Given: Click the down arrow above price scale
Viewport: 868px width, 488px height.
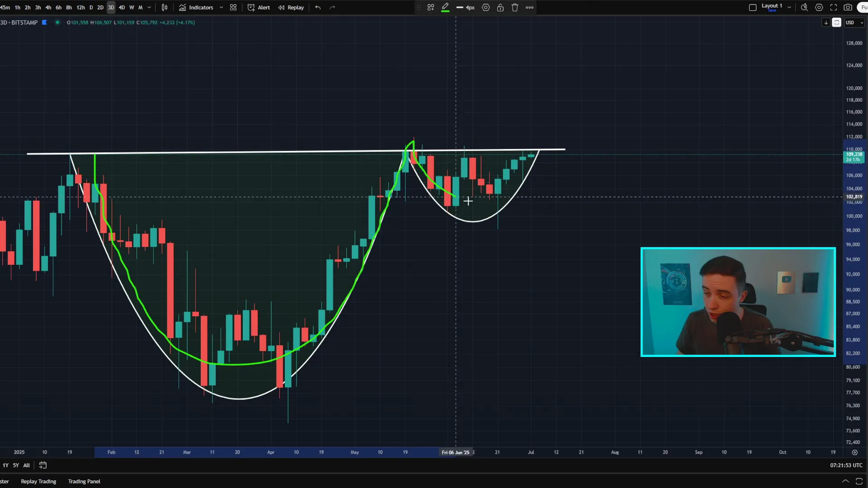Looking at the screenshot, I should tap(826, 23).
